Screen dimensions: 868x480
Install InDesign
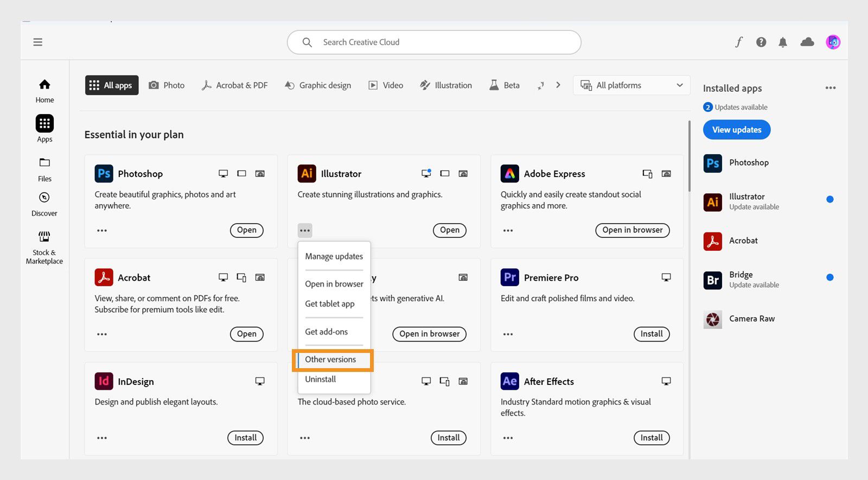click(x=246, y=438)
